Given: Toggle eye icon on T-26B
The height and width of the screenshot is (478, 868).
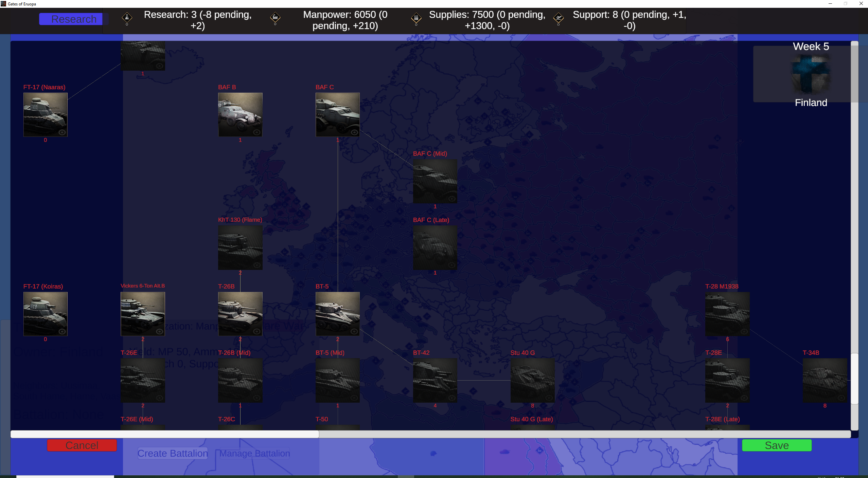Looking at the screenshot, I should click(257, 331).
